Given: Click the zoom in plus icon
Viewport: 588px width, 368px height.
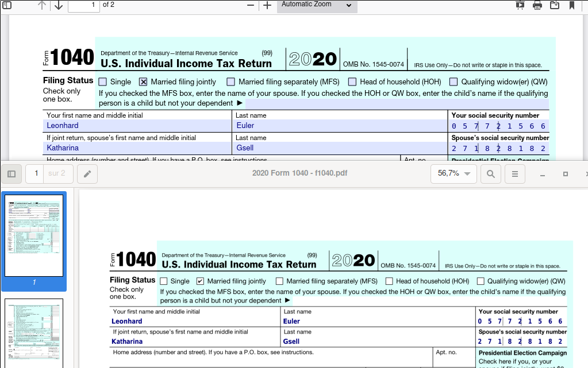Looking at the screenshot, I should 267,6.
